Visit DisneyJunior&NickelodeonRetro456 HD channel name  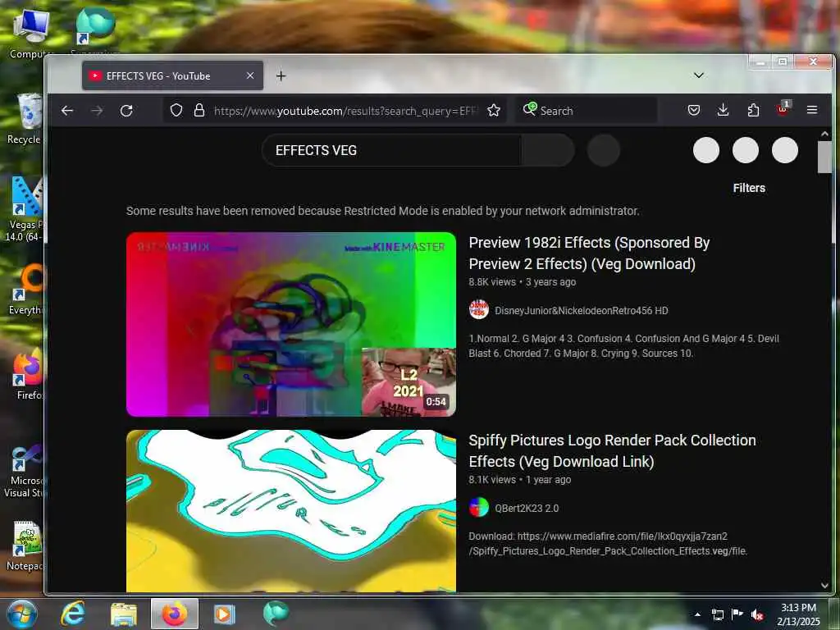coord(582,311)
